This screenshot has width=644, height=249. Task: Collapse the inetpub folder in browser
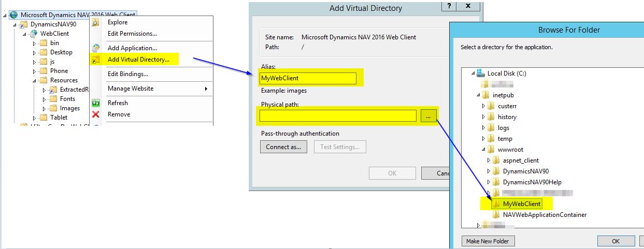478,95
